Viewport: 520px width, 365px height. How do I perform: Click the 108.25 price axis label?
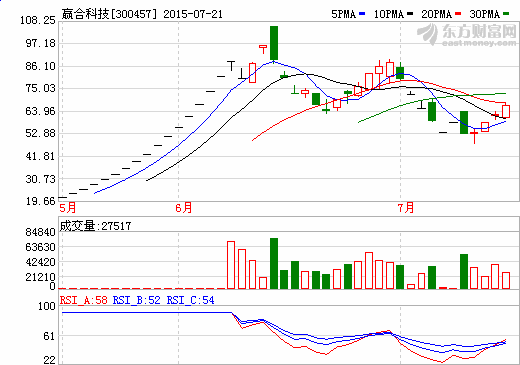pyautogui.click(x=38, y=20)
